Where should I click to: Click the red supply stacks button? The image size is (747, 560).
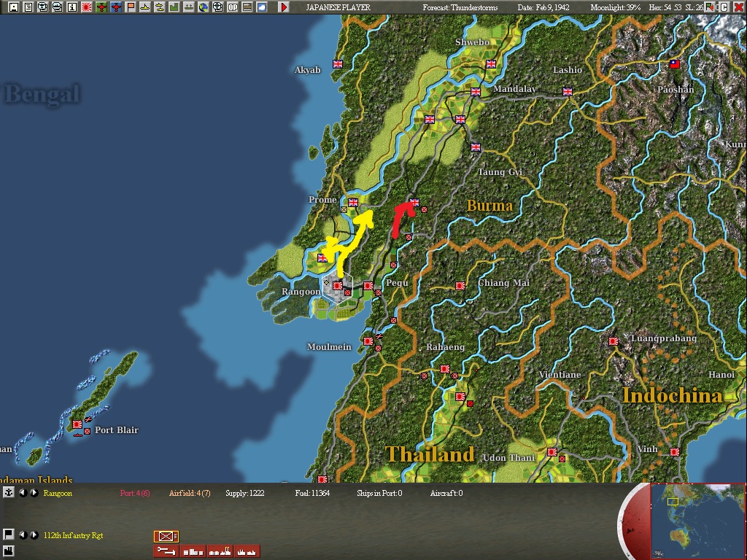pyautogui.click(x=193, y=551)
